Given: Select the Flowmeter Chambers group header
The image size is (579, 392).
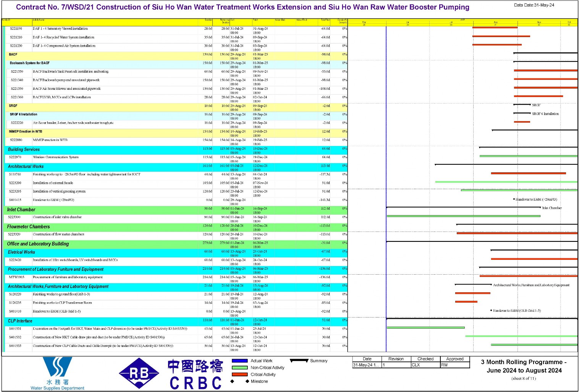Looking at the screenshot, I should point(176,227).
